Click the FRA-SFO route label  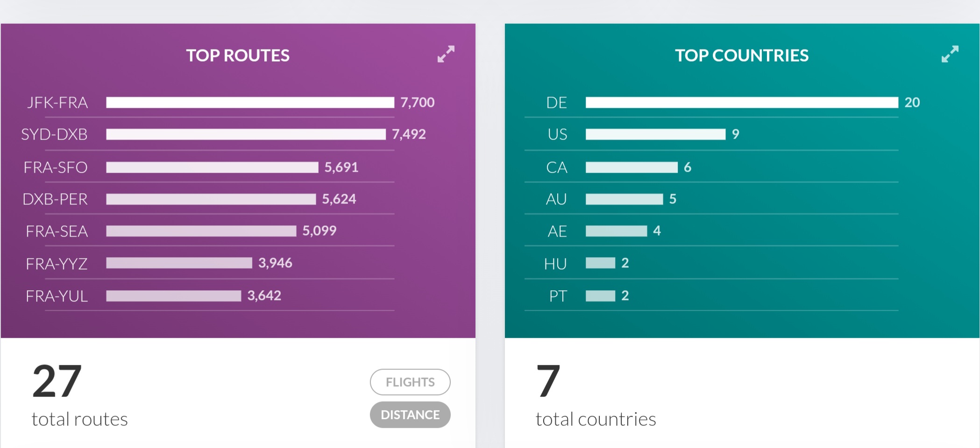[x=56, y=167]
